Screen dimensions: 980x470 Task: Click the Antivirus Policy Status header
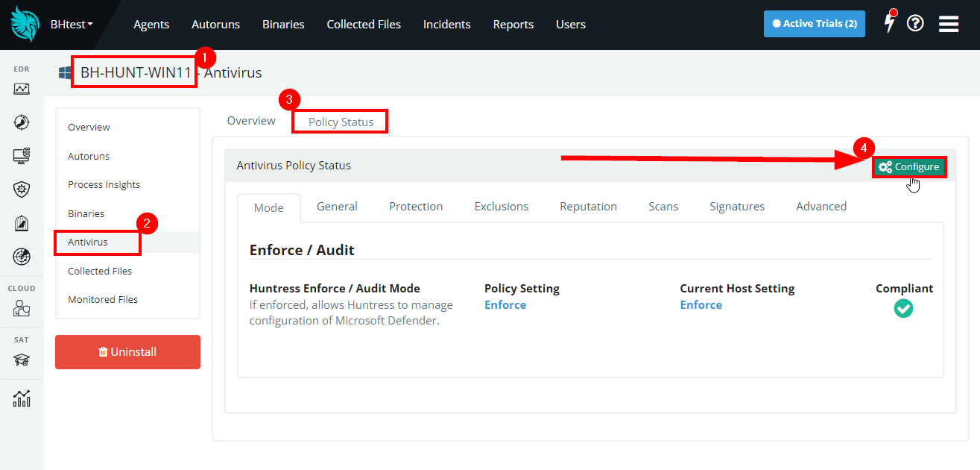tap(294, 166)
